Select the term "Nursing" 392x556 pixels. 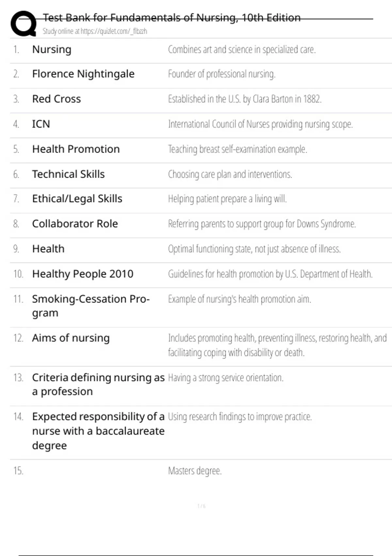(52, 49)
